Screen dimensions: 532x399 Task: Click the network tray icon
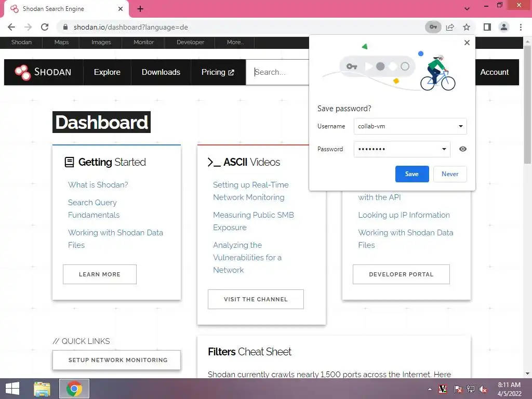(x=471, y=389)
